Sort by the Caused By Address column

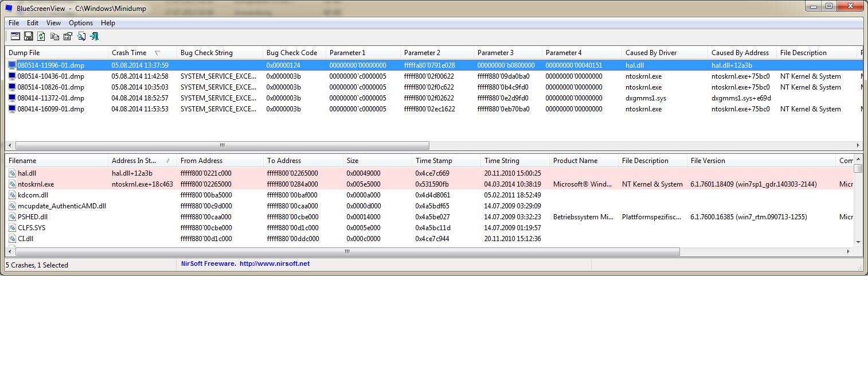[742, 53]
